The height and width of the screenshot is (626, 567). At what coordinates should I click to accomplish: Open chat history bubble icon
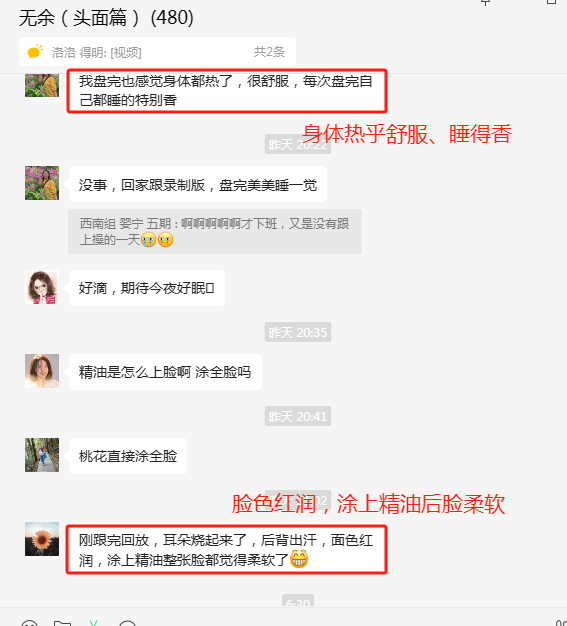pos(127,624)
